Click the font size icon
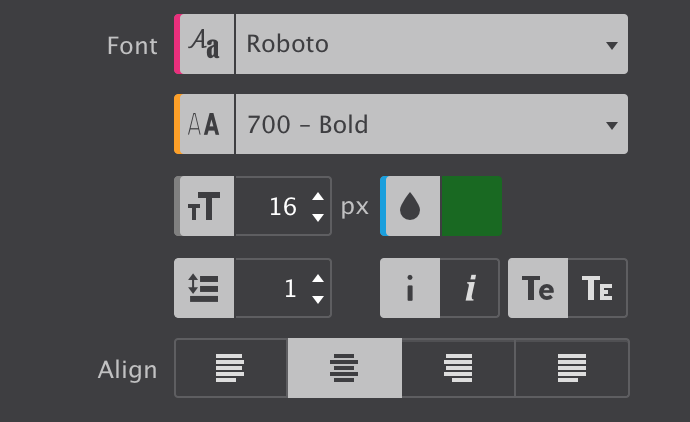This screenshot has height=422, width=690. [205, 206]
